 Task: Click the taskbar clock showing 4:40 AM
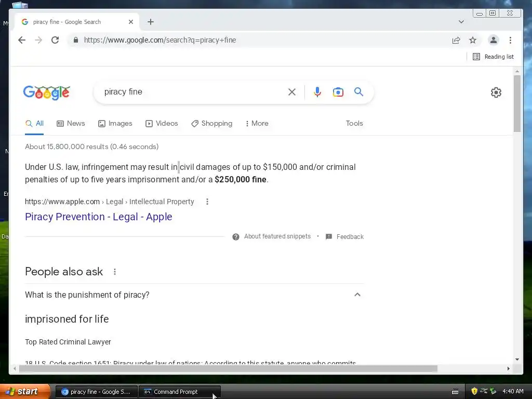click(x=513, y=392)
